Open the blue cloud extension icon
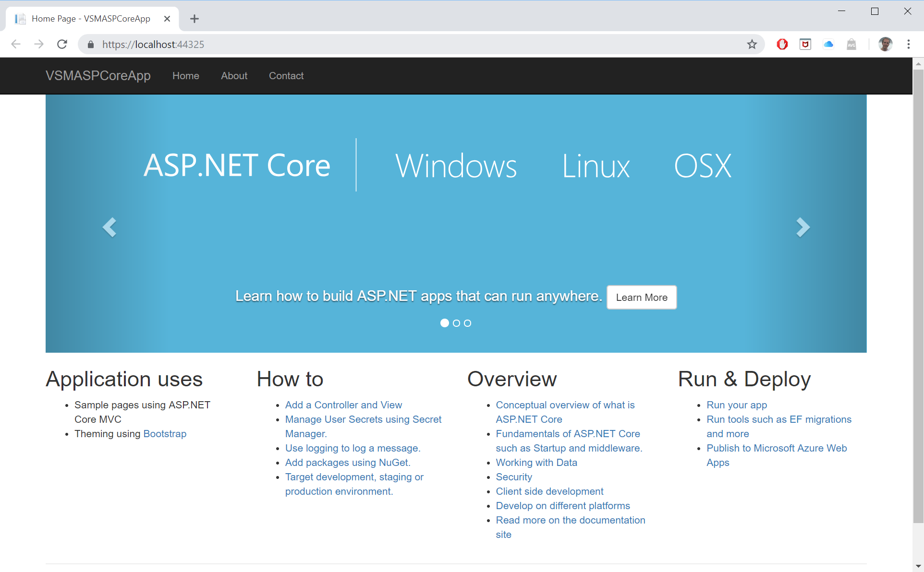 click(828, 44)
